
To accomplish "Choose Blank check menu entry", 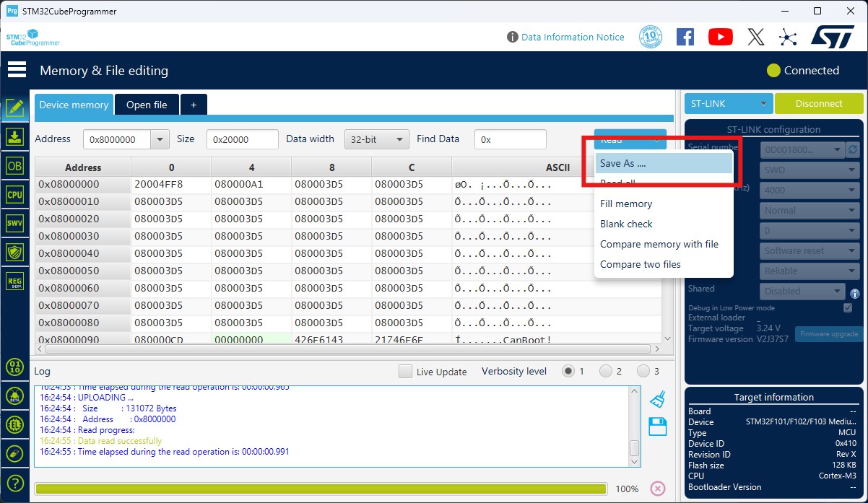I will pos(664,224).
